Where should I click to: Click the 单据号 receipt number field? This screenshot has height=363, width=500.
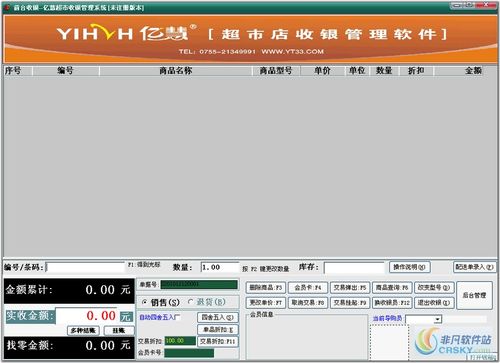pos(199,284)
